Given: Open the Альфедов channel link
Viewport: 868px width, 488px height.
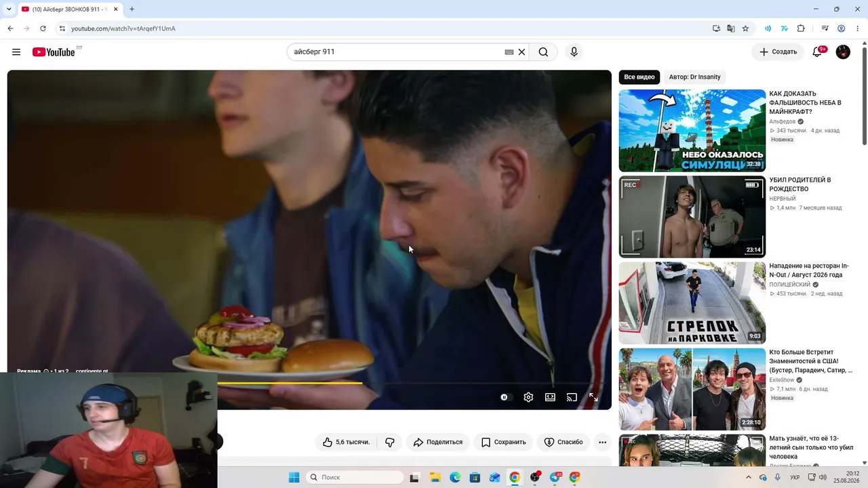Looking at the screenshot, I should point(783,121).
